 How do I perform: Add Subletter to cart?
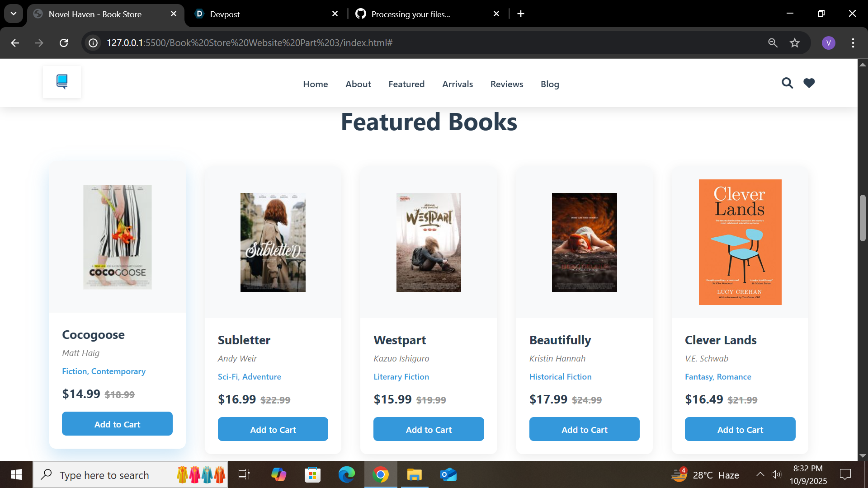pyautogui.click(x=273, y=429)
